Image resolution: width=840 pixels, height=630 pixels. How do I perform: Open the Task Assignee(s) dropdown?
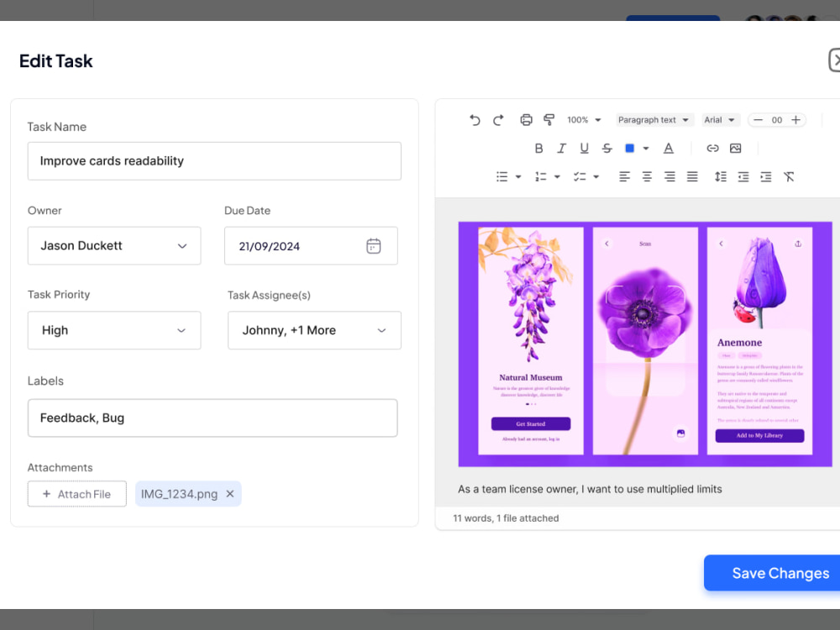[314, 330]
